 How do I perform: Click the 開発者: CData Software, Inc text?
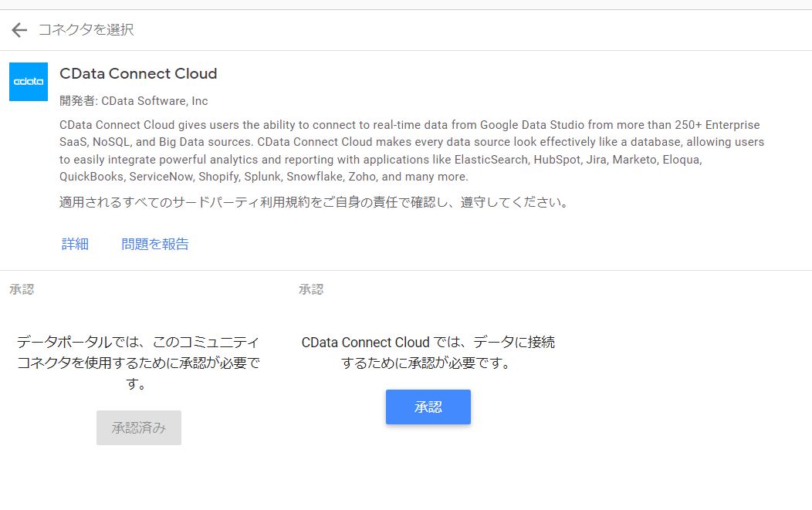tap(134, 101)
